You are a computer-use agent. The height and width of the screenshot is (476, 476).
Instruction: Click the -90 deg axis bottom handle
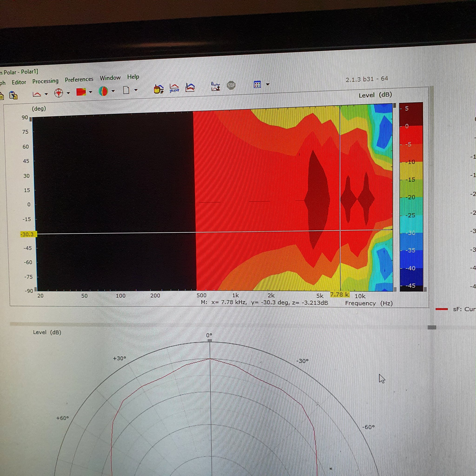click(x=36, y=289)
